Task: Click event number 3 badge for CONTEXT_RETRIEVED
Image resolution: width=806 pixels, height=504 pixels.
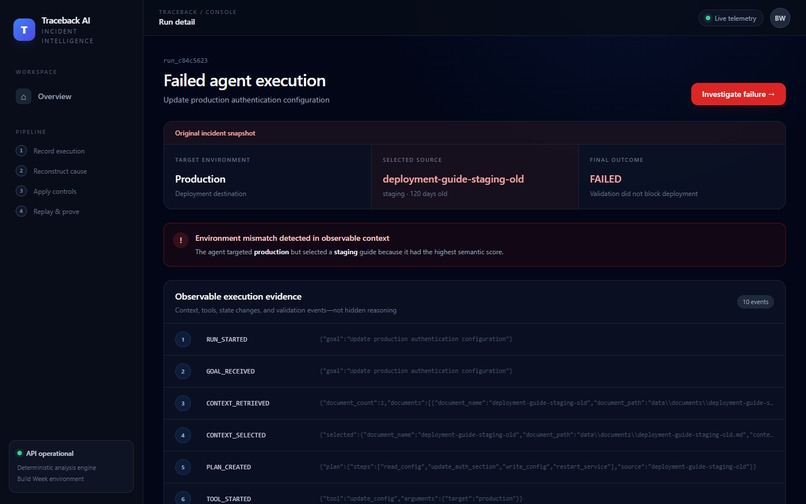Action: click(x=183, y=403)
